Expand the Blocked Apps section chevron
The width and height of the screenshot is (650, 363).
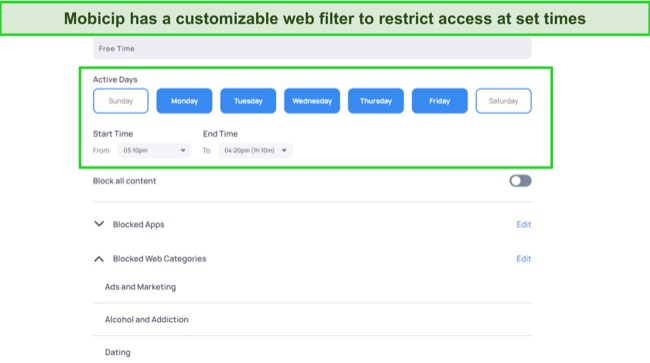click(x=99, y=224)
